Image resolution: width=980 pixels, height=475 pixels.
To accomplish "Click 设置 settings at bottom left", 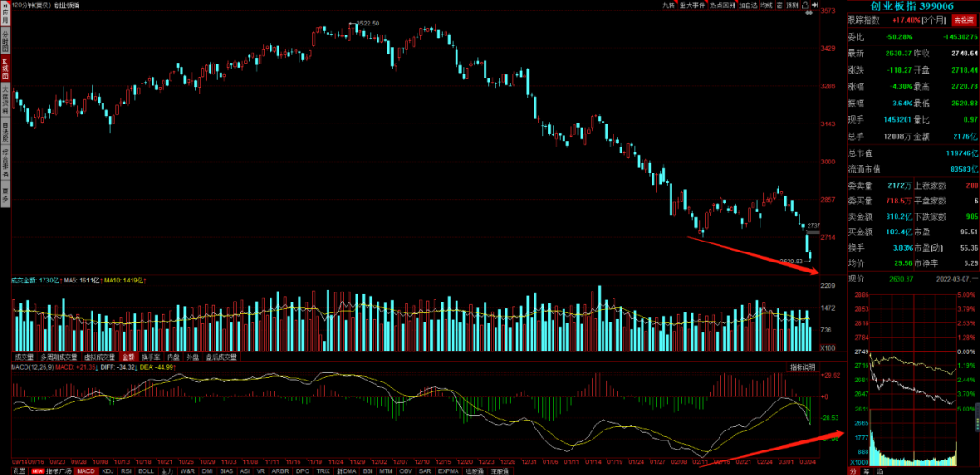I will pyautogui.click(x=19, y=470).
